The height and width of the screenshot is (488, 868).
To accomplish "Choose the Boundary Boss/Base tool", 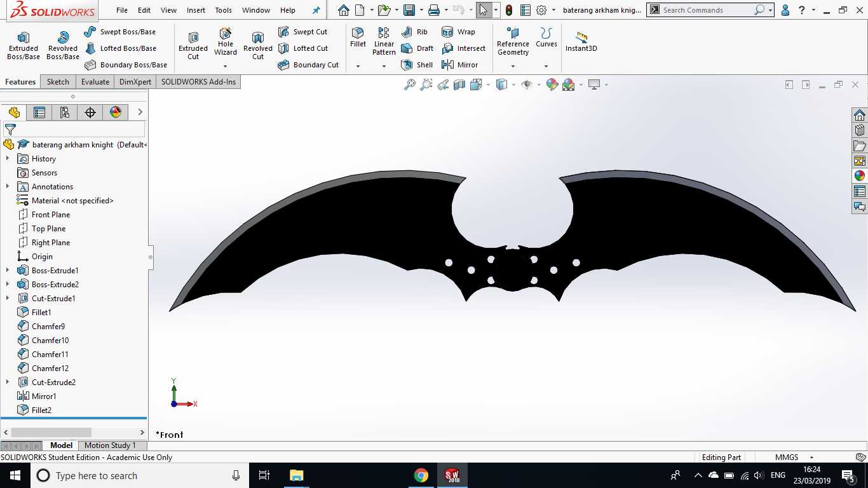I will [x=126, y=65].
